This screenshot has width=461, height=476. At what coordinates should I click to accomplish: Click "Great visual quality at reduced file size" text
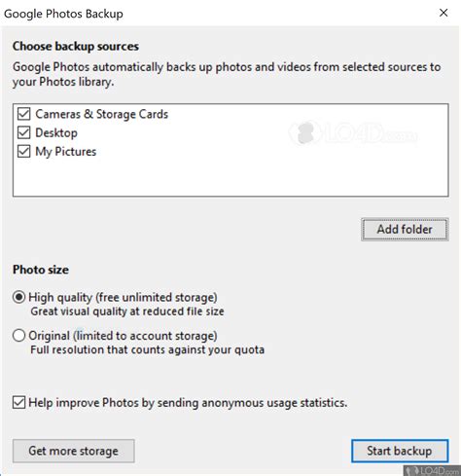pos(127,311)
